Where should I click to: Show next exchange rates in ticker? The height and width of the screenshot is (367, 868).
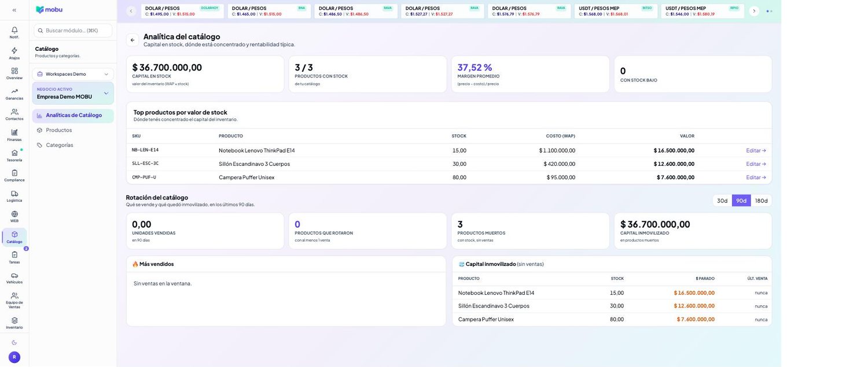[x=754, y=11]
